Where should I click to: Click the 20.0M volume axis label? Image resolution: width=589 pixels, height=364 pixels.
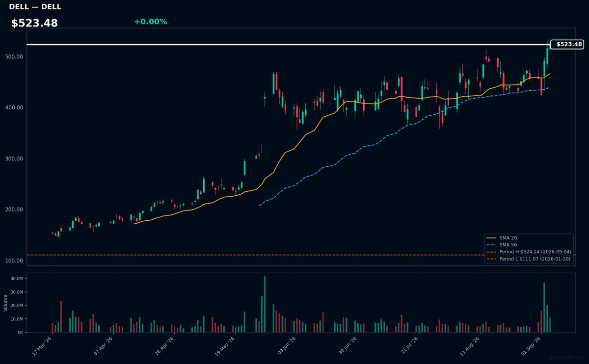click(17, 306)
